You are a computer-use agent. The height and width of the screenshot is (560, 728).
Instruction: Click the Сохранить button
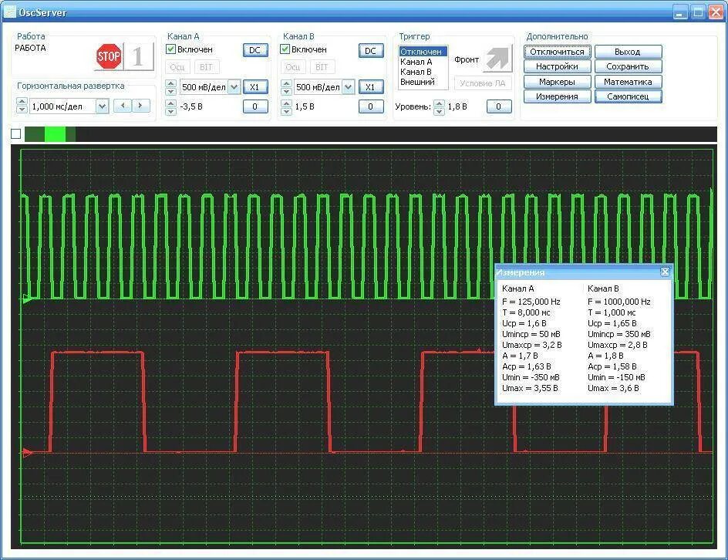[628, 66]
